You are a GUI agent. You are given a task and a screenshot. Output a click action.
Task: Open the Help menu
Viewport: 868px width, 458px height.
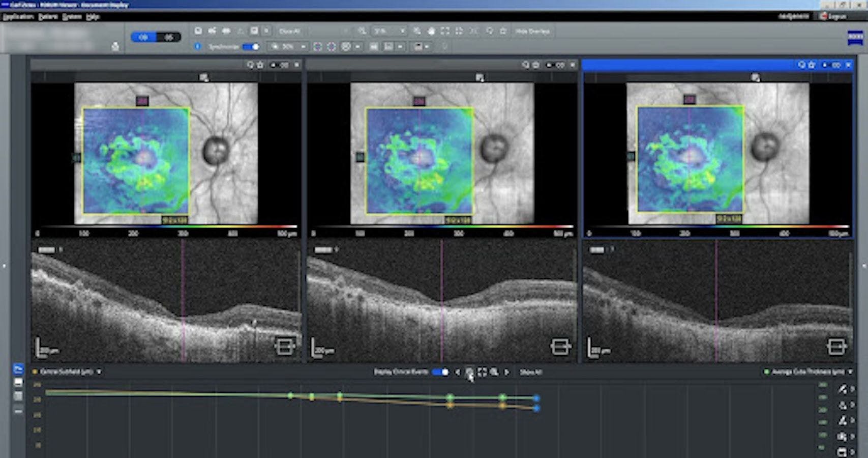(93, 17)
